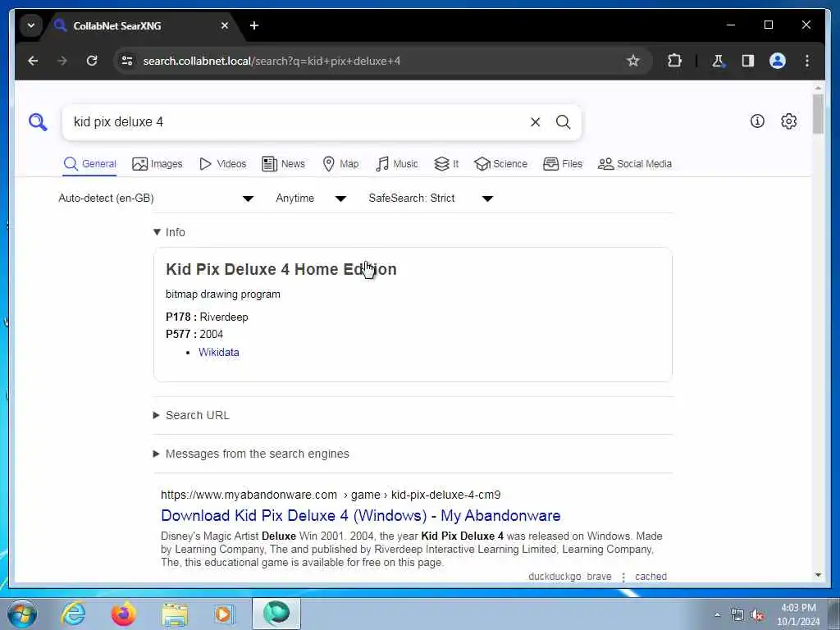840x630 pixels.
Task: Bookmark this page with the star
Action: tap(633, 61)
